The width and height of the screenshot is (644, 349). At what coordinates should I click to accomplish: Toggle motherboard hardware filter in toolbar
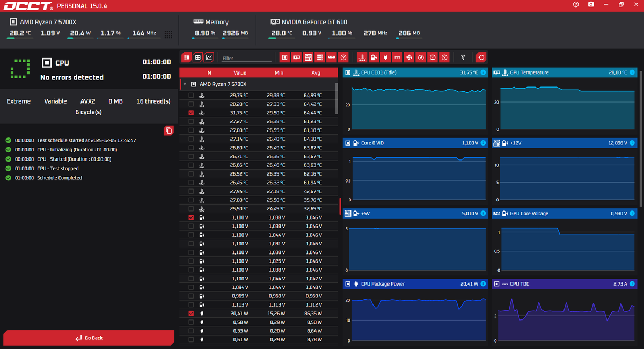308,57
